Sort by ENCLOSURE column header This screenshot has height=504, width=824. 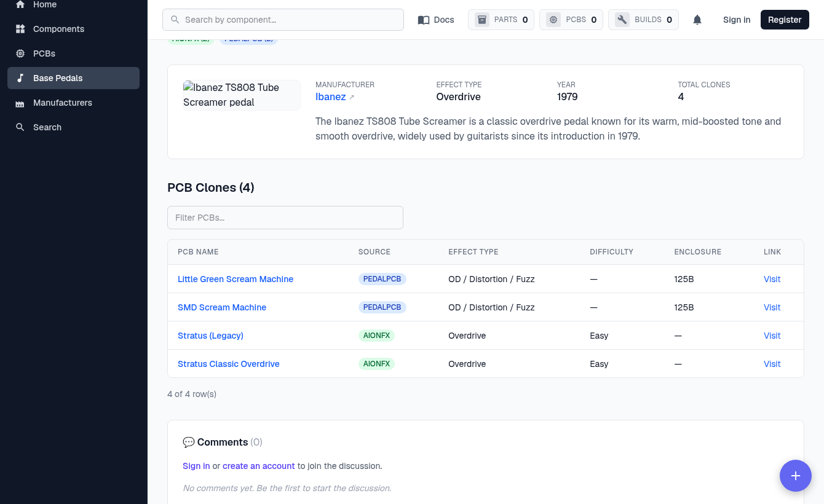point(698,252)
